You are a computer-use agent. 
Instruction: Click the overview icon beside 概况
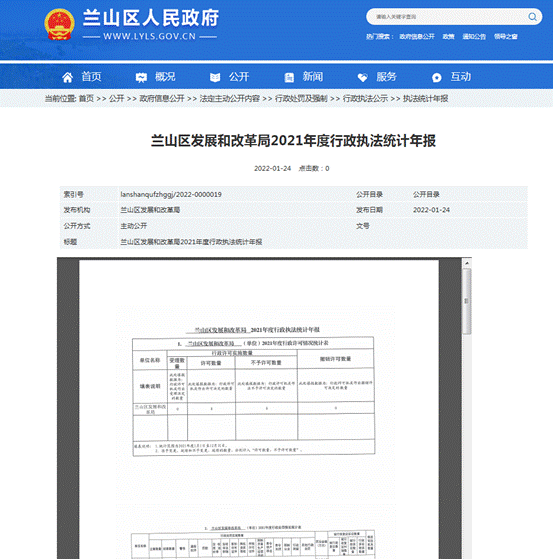pos(141,77)
